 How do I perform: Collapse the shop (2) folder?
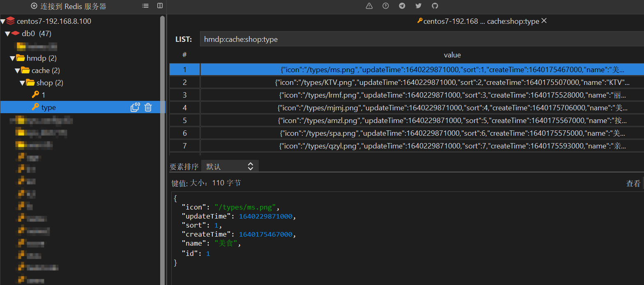(x=22, y=83)
